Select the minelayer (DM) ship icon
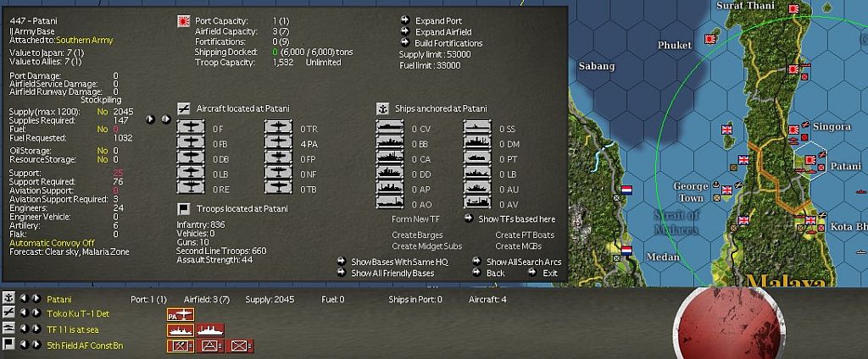868x359 pixels. 478,143
